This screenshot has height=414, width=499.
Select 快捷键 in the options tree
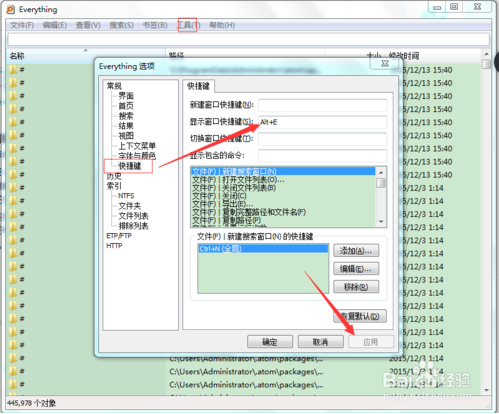pyautogui.click(x=130, y=166)
